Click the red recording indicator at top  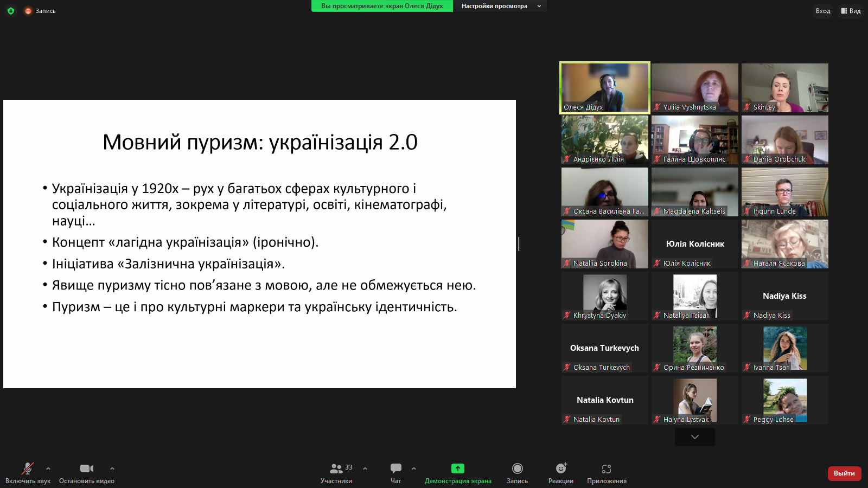tap(28, 11)
